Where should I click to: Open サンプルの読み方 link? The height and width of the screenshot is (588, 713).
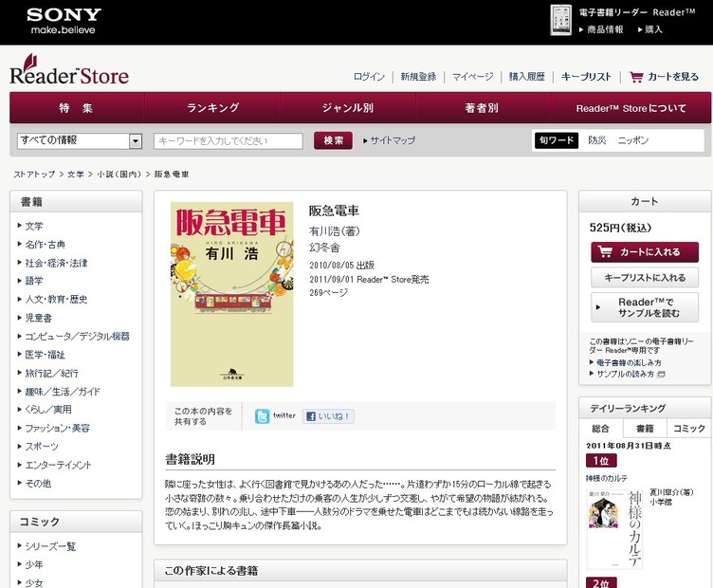tap(625, 374)
